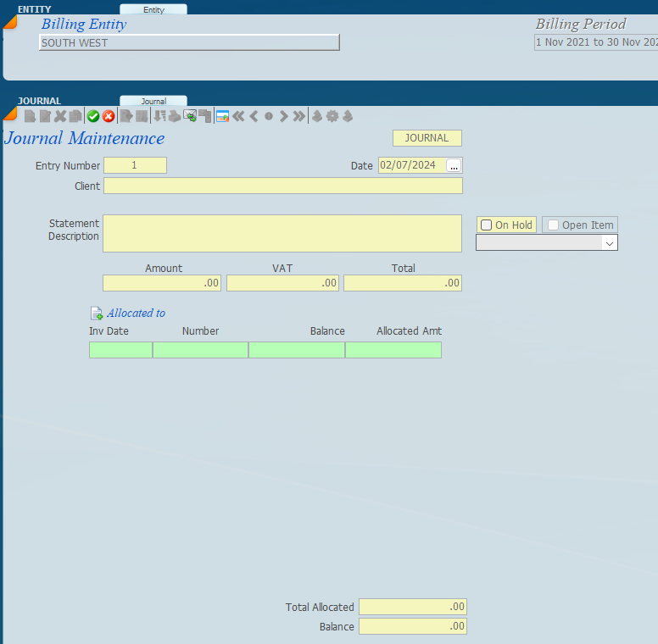658x644 pixels.
Task: Select the Journal tab
Action: (x=153, y=101)
